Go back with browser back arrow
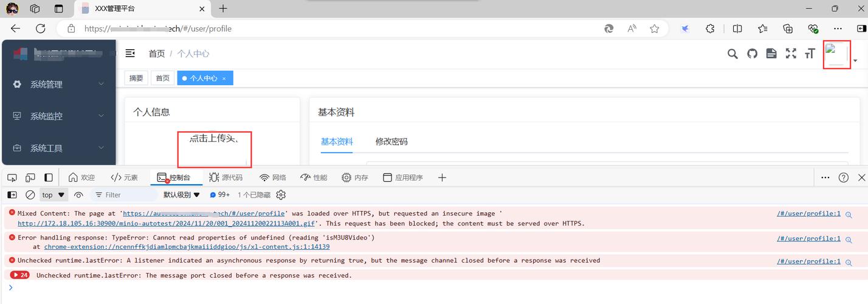Image resolution: width=868 pixels, height=304 pixels. (x=15, y=29)
